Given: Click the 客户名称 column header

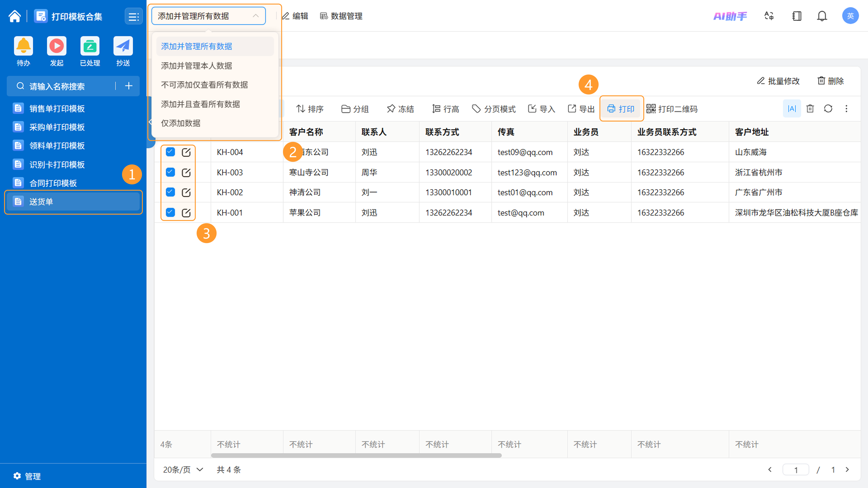Looking at the screenshot, I should [x=319, y=132].
